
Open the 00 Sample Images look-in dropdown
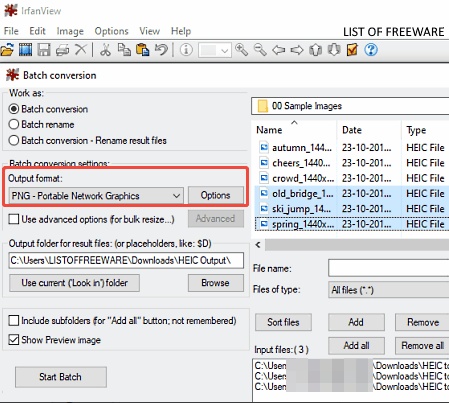(350, 106)
